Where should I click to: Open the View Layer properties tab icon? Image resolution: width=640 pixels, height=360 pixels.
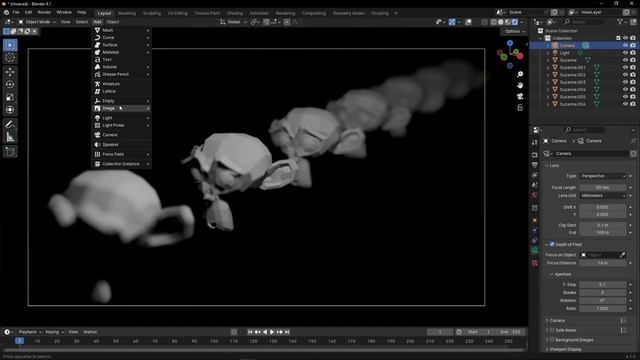[x=535, y=175]
